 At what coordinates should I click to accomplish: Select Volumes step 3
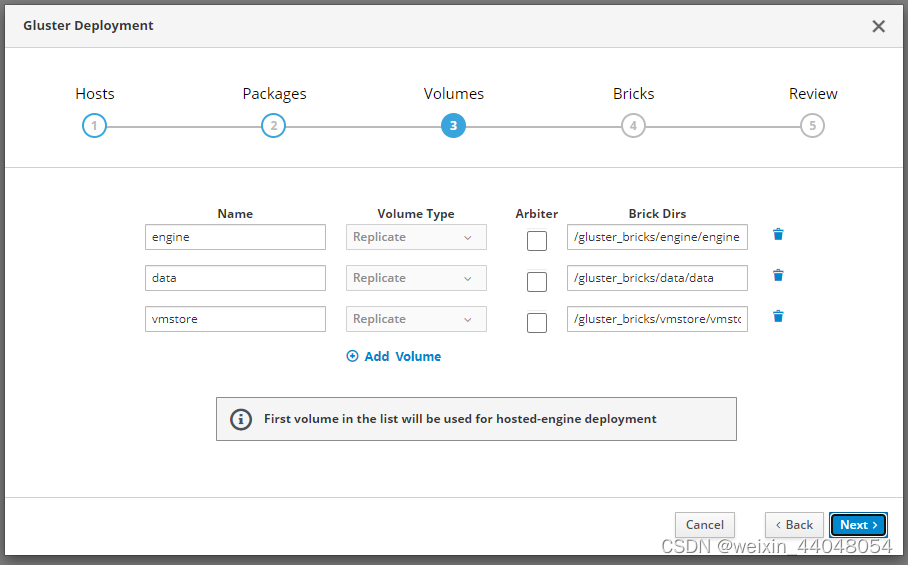[x=453, y=126]
